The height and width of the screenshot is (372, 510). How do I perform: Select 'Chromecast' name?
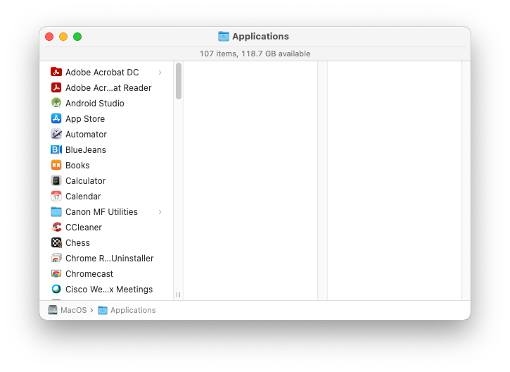(89, 274)
